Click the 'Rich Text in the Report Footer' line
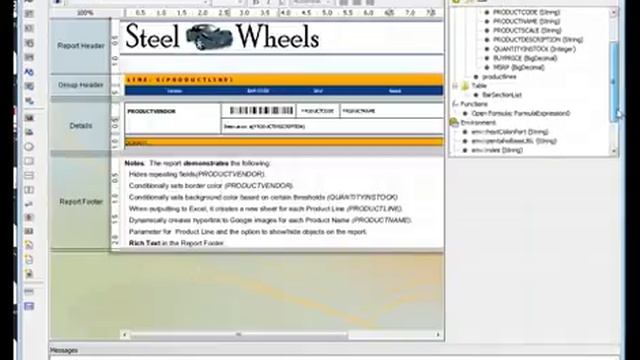Viewport: 640px width, 360px height. click(x=176, y=243)
